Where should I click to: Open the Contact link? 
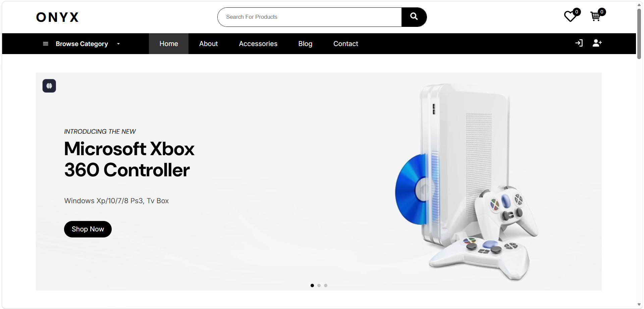345,44
